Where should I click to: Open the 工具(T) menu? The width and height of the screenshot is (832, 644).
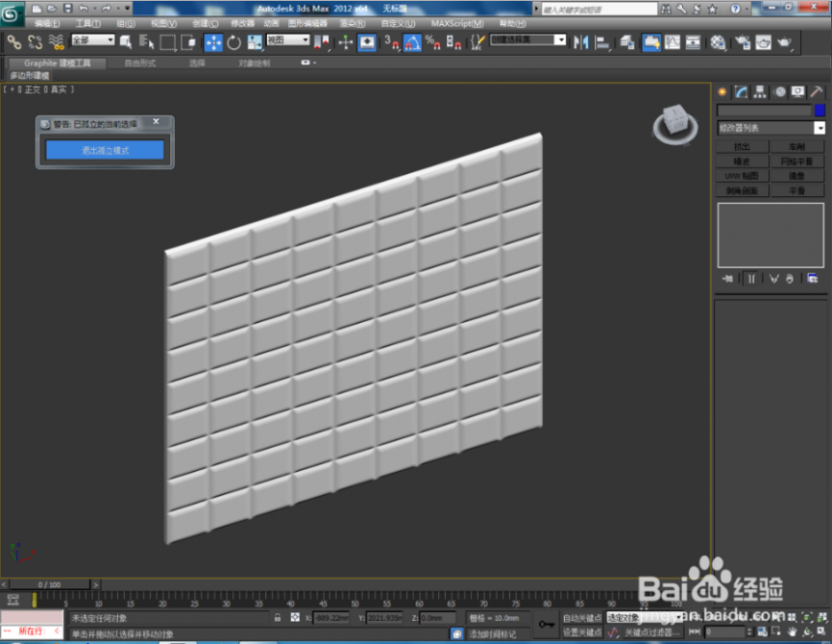[x=87, y=23]
